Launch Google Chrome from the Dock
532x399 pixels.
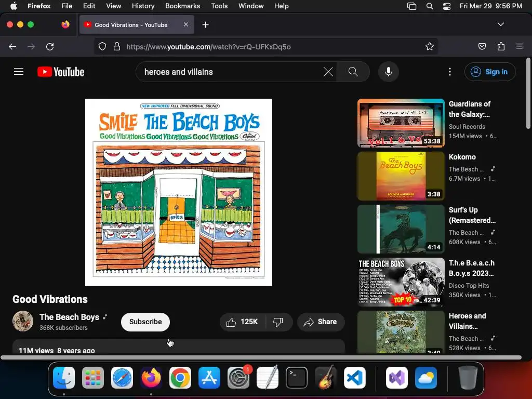[x=180, y=378]
